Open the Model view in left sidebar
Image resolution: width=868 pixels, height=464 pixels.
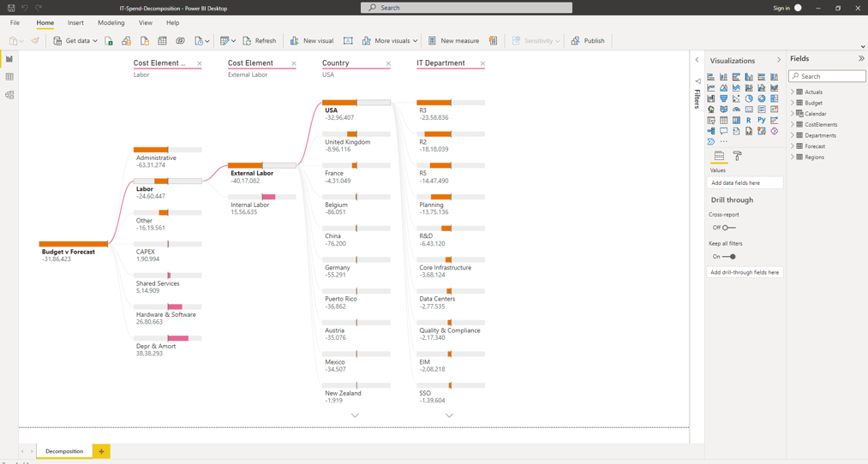tap(9, 95)
